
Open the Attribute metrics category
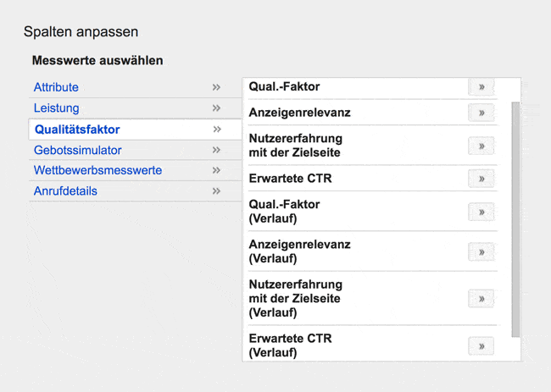tap(56, 87)
